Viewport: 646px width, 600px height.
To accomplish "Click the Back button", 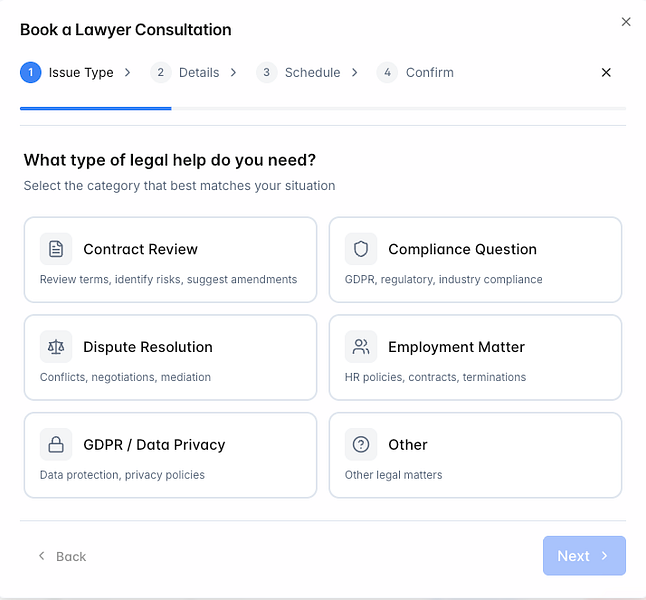I will [x=62, y=556].
